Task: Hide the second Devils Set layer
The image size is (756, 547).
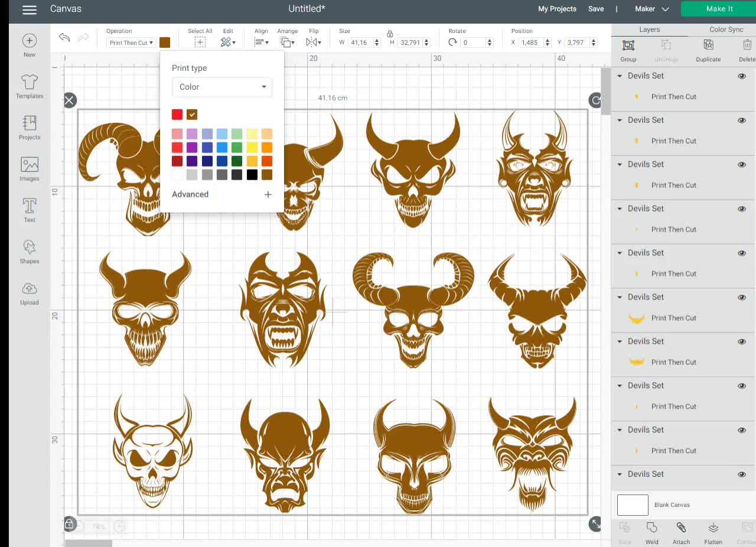Action: 742,121
